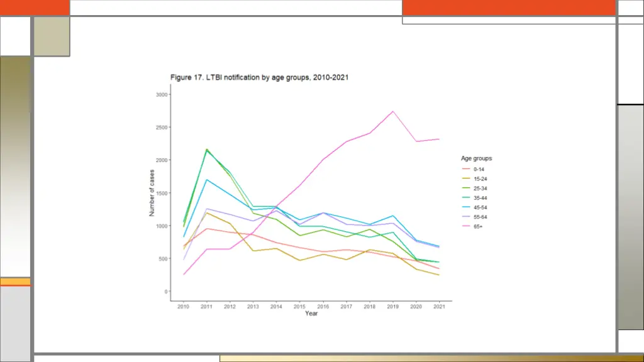Image resolution: width=644 pixels, height=362 pixels.
Task: Click the 3000 y-axis tick label
Action: [162, 94]
